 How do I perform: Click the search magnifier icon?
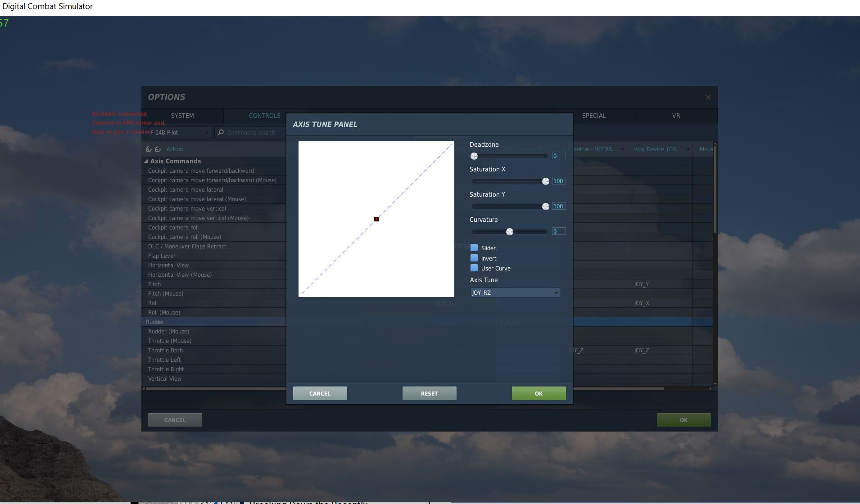click(221, 132)
